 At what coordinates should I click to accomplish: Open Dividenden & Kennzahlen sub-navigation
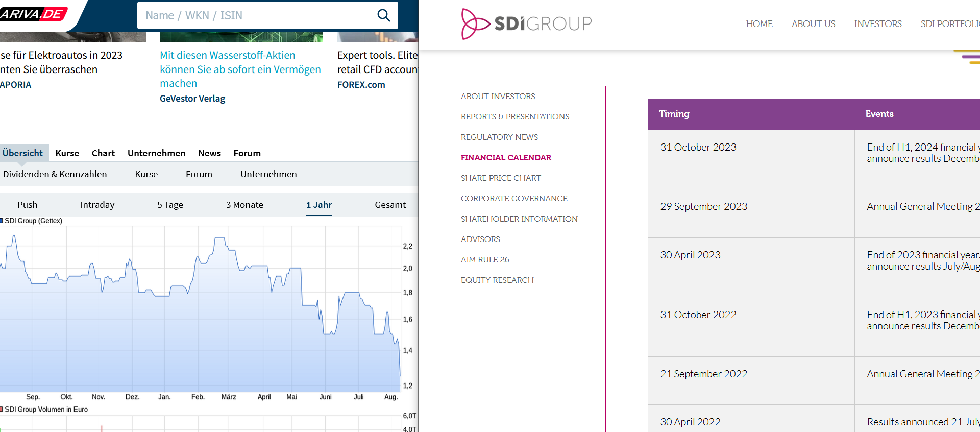pos(55,174)
